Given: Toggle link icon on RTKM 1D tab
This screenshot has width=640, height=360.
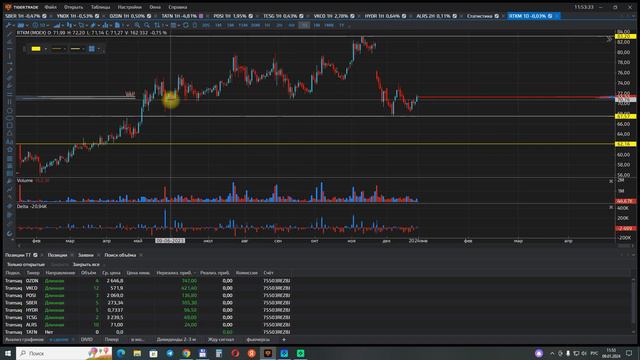Looking at the screenshot, I should 550,16.
